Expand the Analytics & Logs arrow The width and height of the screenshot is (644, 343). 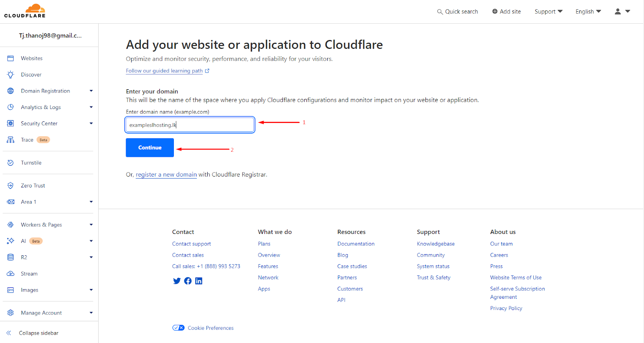pyautogui.click(x=91, y=107)
